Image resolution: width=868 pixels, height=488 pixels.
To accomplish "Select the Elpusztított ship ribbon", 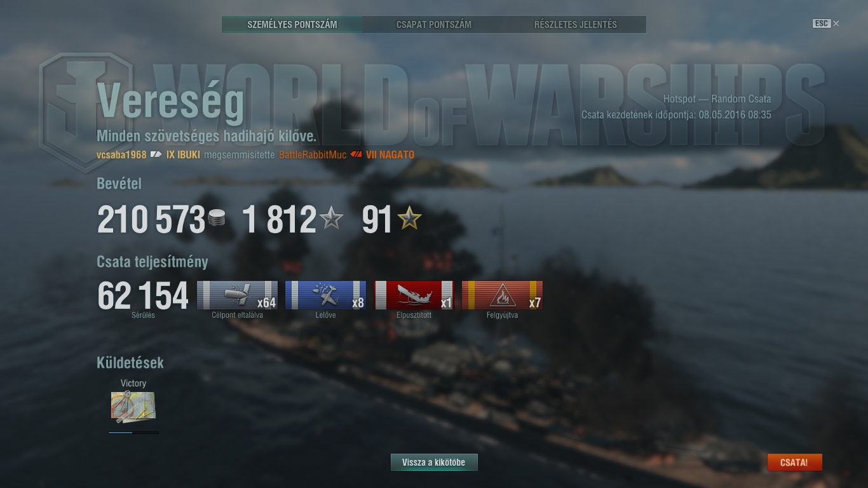I will (414, 295).
